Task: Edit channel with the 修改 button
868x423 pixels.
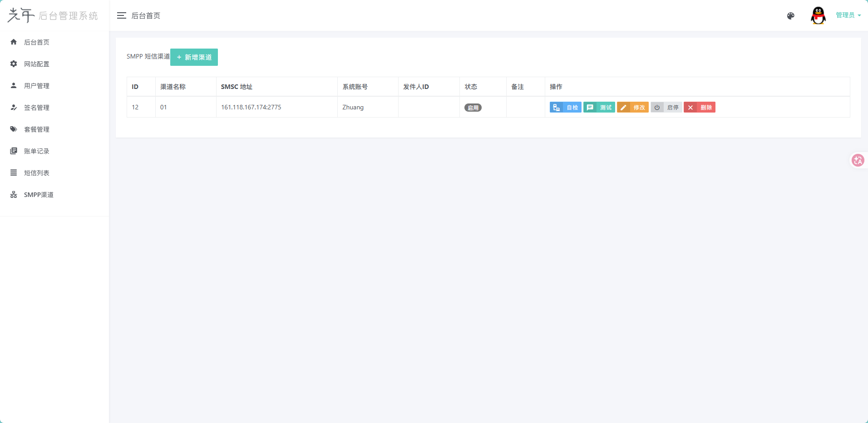Action: [x=632, y=108]
